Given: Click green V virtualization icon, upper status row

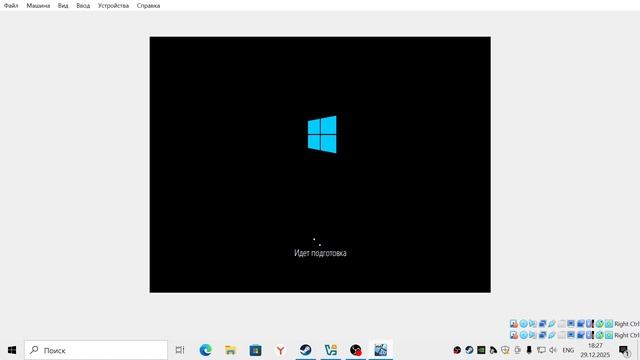Looking at the screenshot, I should point(600,324).
